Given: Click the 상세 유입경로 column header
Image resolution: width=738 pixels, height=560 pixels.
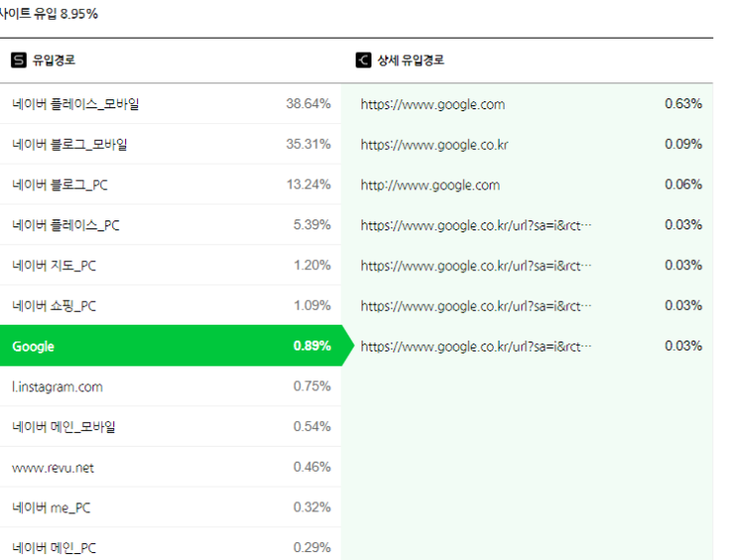Looking at the screenshot, I should [410, 61].
